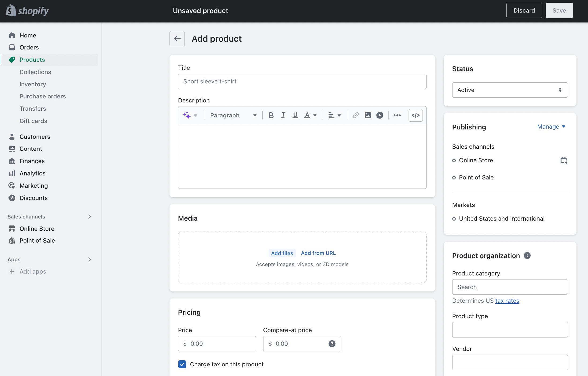
Task: Click Point of Sale under Publishing
Action: click(x=476, y=177)
